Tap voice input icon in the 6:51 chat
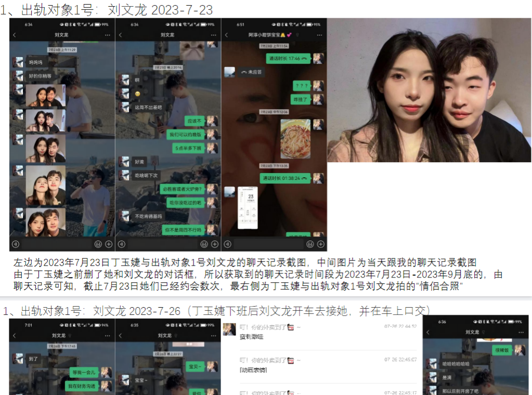Screen dimensions: 532x395 click(x=227, y=244)
